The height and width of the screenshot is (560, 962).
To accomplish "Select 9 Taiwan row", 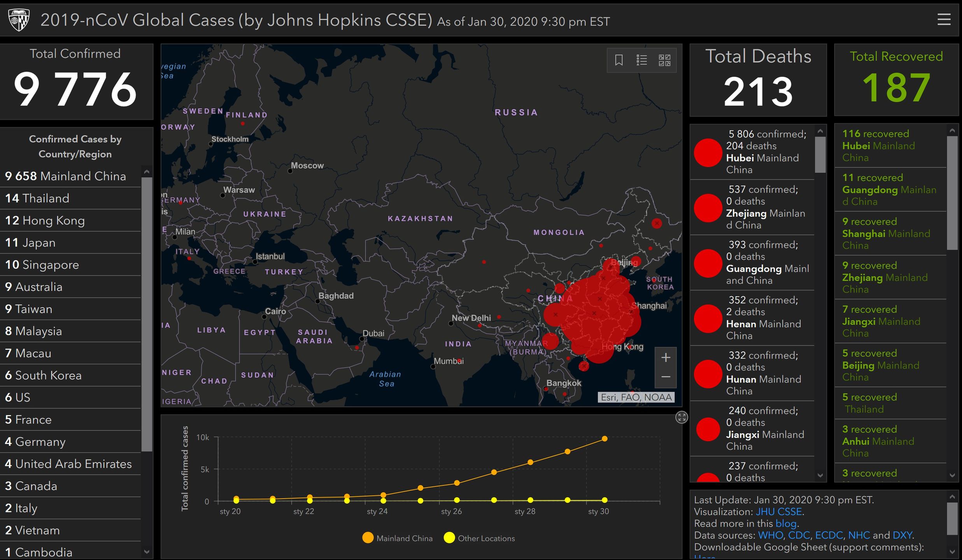I will click(x=70, y=309).
